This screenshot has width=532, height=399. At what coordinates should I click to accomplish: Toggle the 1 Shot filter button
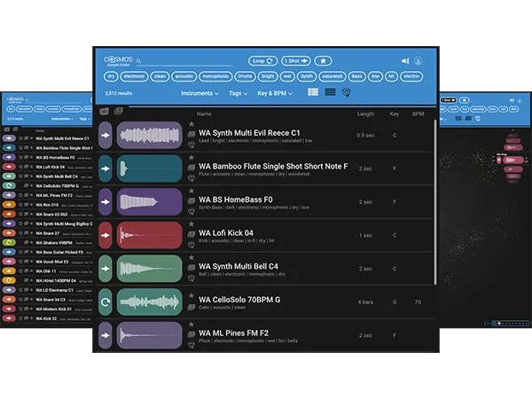click(x=296, y=60)
